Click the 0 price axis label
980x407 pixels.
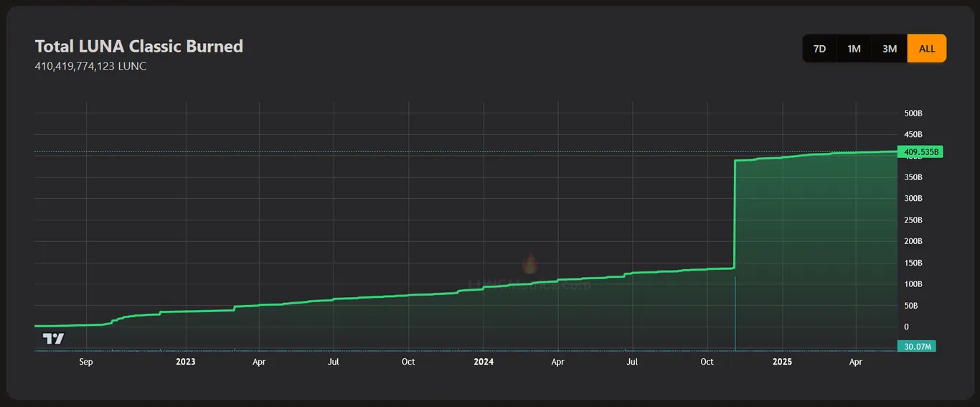pos(906,327)
